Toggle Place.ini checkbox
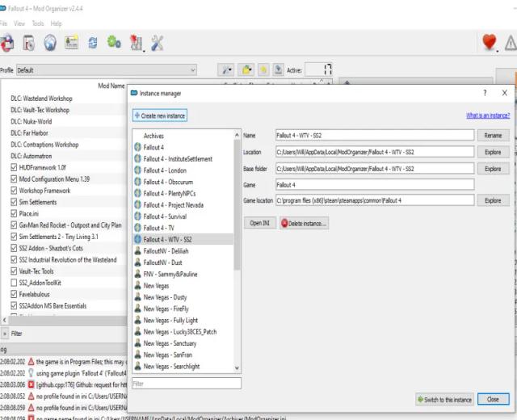 pos(14,213)
